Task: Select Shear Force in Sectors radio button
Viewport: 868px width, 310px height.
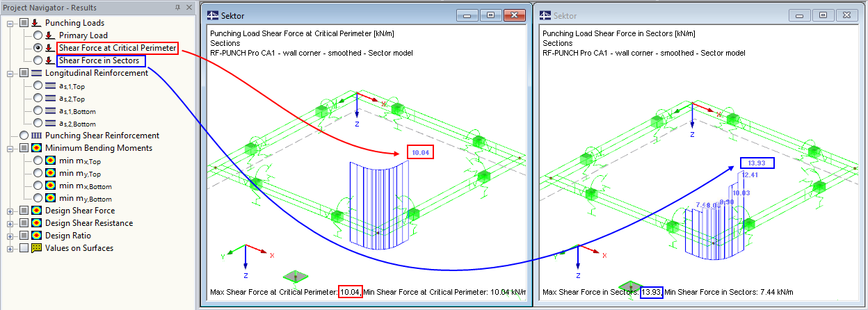Action: pyautogui.click(x=38, y=60)
